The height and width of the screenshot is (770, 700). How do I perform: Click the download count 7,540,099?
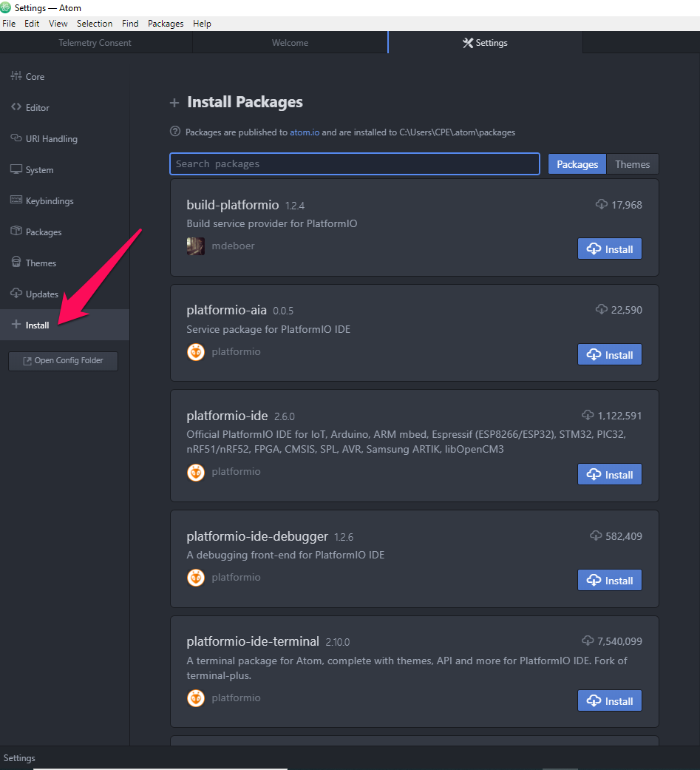[619, 641]
